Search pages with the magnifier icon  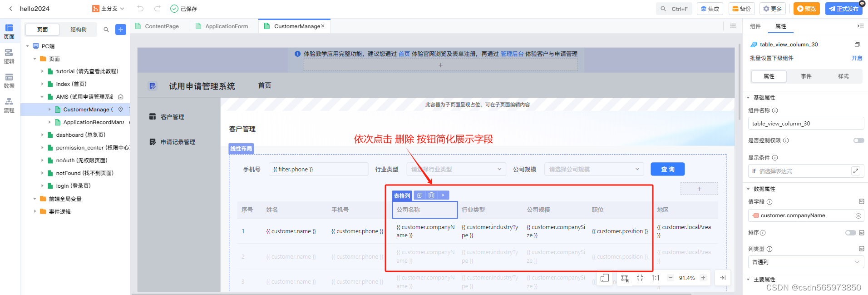pyautogui.click(x=106, y=30)
